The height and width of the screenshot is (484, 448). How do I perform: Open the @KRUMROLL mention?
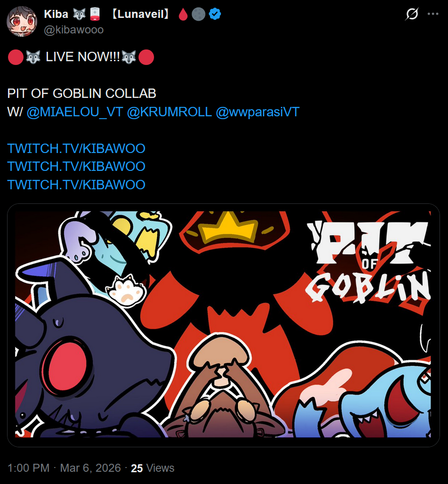click(x=169, y=112)
